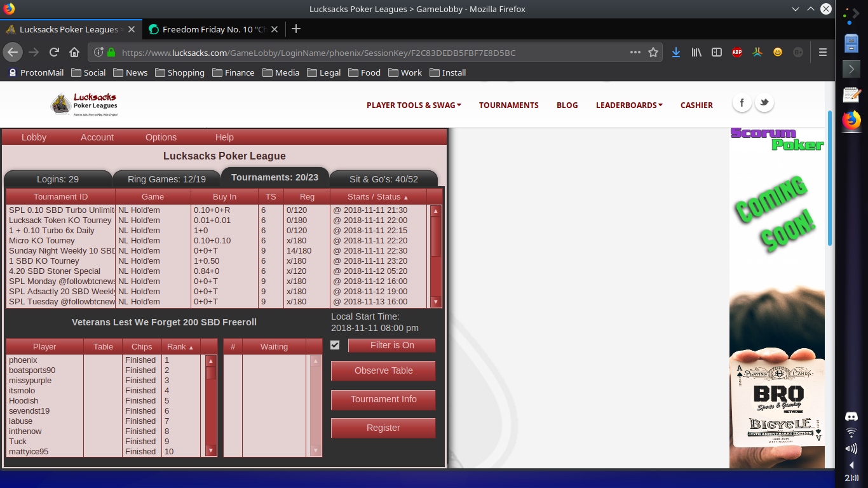Screen dimensions: 868x488
Task: Reload the current page
Action: pyautogui.click(x=55, y=52)
